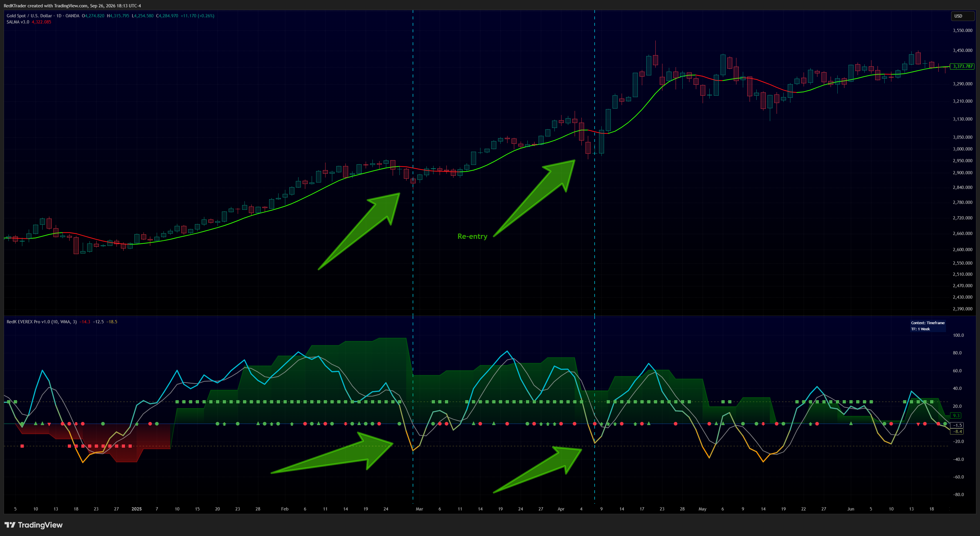Screen dimensions: 980x536
Task: Select the SALMA v3.0 indicator label
Action: pyautogui.click(x=18, y=22)
